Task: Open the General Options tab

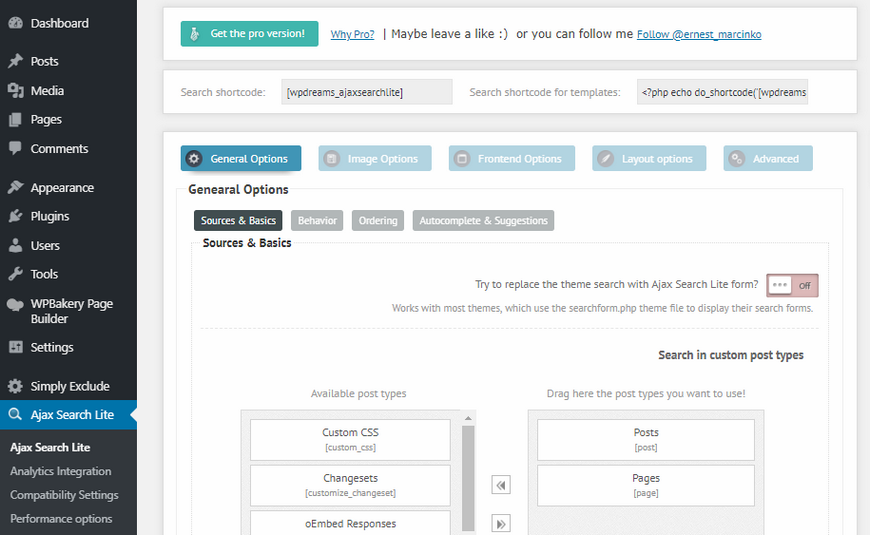Action: pos(241,158)
